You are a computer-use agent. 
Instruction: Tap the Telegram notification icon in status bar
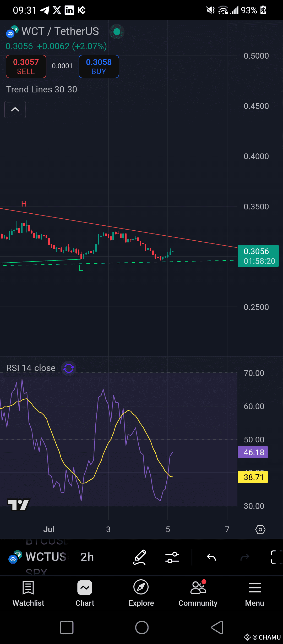click(45, 10)
